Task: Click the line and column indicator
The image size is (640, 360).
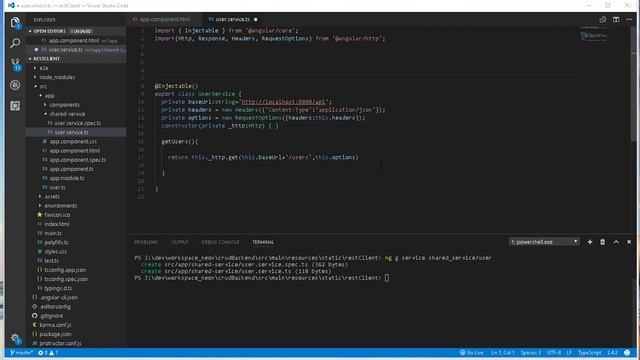Action: tap(502, 353)
